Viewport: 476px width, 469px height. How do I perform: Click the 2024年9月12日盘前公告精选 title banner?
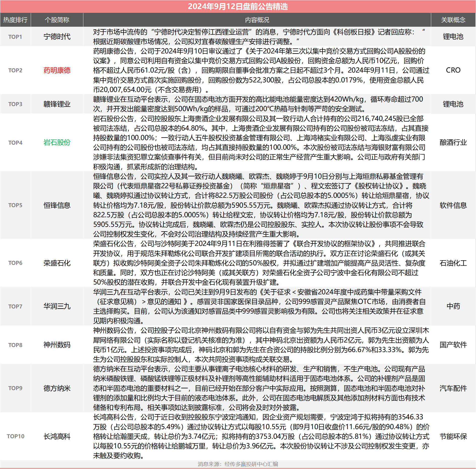pos(238,6)
